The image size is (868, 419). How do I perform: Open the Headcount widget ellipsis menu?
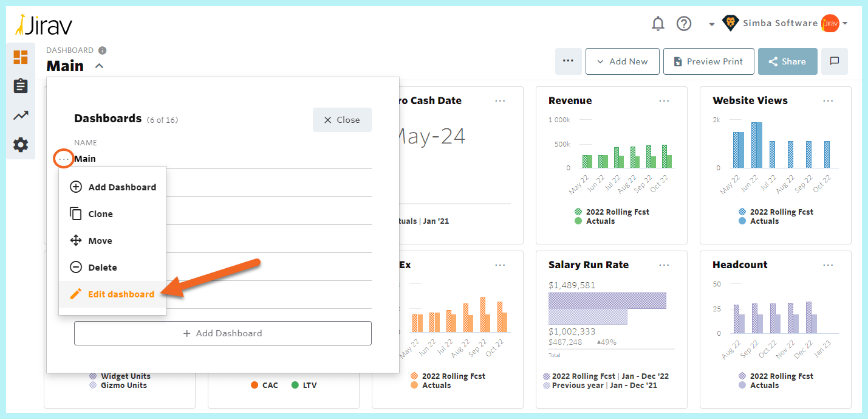tap(828, 265)
